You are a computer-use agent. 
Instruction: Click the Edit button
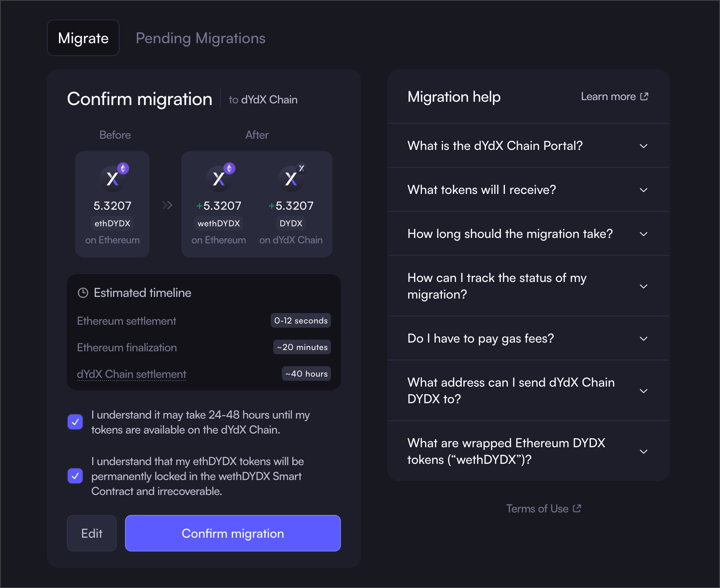tap(92, 533)
